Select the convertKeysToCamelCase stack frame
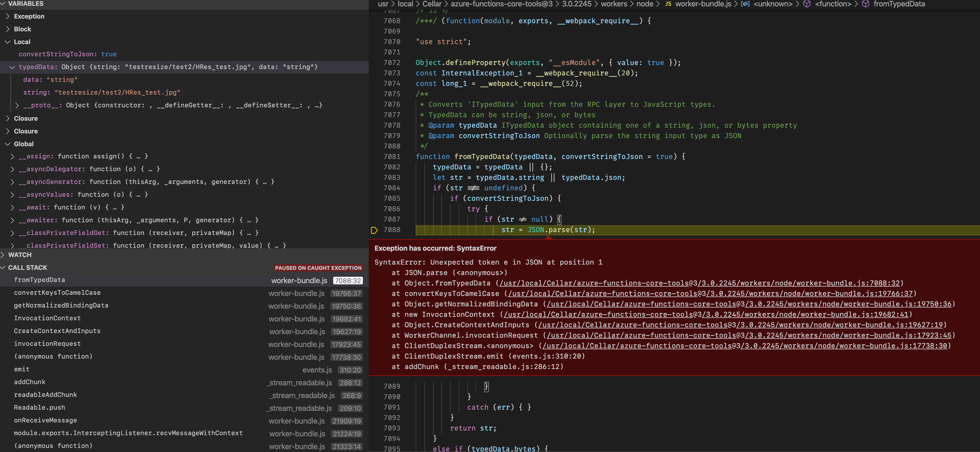Viewport: 980px width, 452px height. [57, 293]
